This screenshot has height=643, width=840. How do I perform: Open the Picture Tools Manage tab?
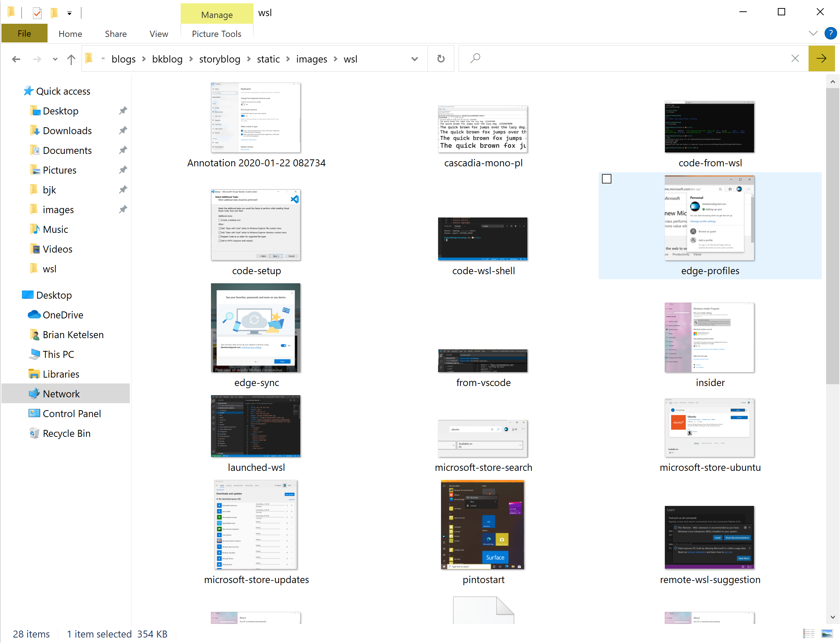click(x=217, y=14)
